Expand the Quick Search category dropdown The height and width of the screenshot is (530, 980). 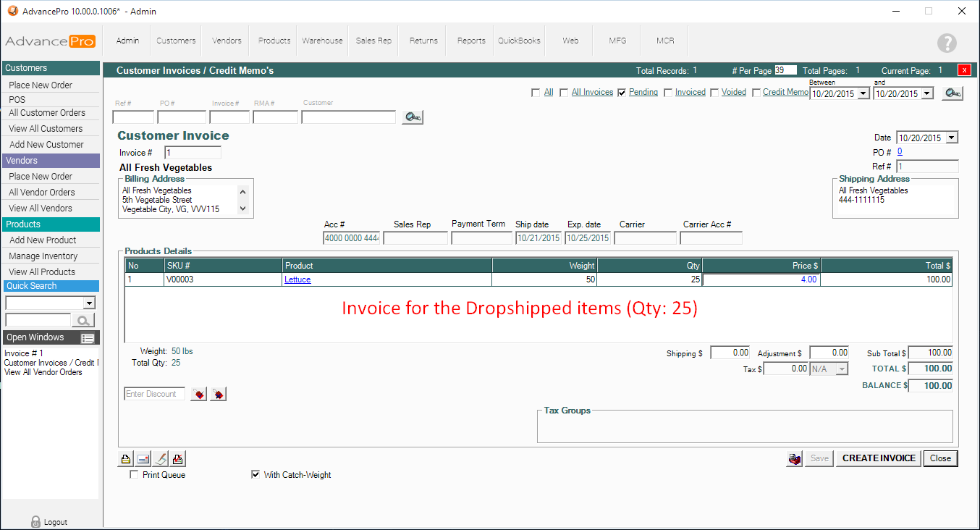coord(89,303)
